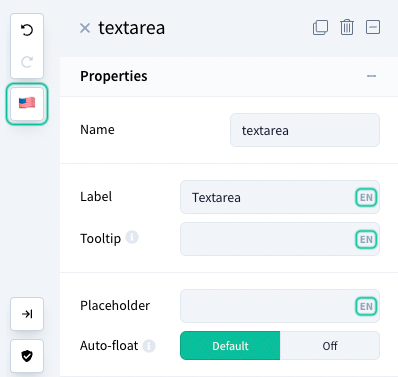Click the undo arrow icon

click(x=27, y=30)
